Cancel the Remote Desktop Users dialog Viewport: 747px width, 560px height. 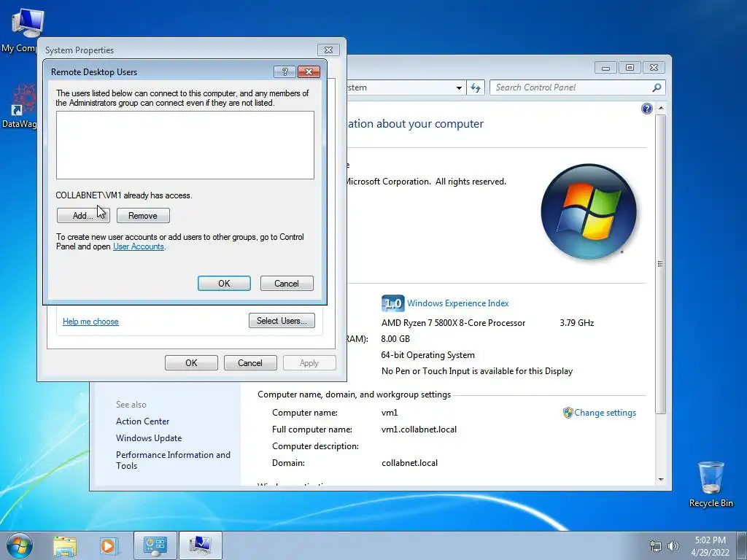[x=287, y=284]
